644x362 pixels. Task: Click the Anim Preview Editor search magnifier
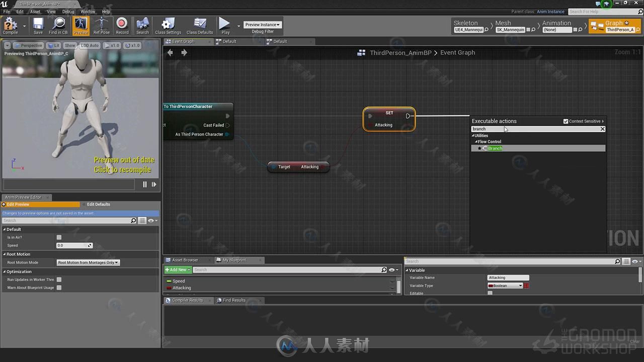click(x=133, y=221)
